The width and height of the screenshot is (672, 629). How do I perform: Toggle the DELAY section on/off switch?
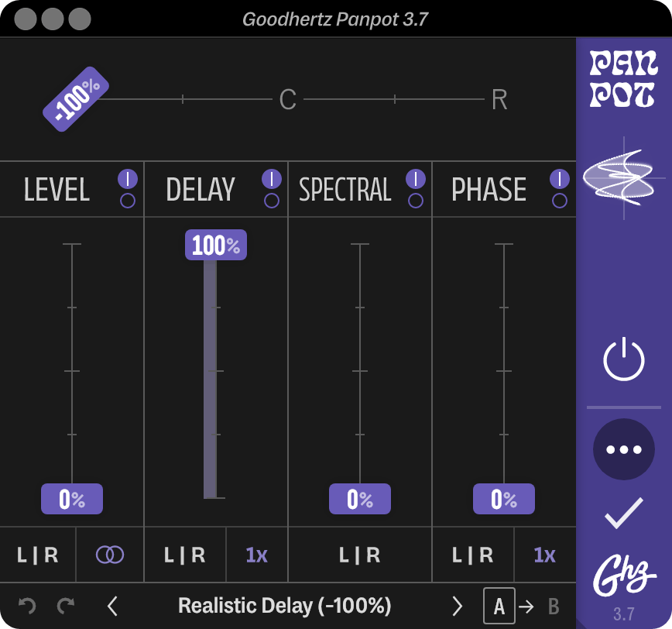pyautogui.click(x=272, y=189)
